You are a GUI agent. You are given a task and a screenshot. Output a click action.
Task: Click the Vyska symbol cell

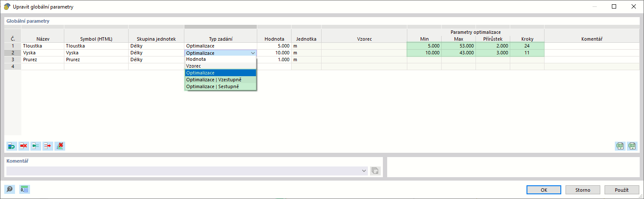pos(96,53)
